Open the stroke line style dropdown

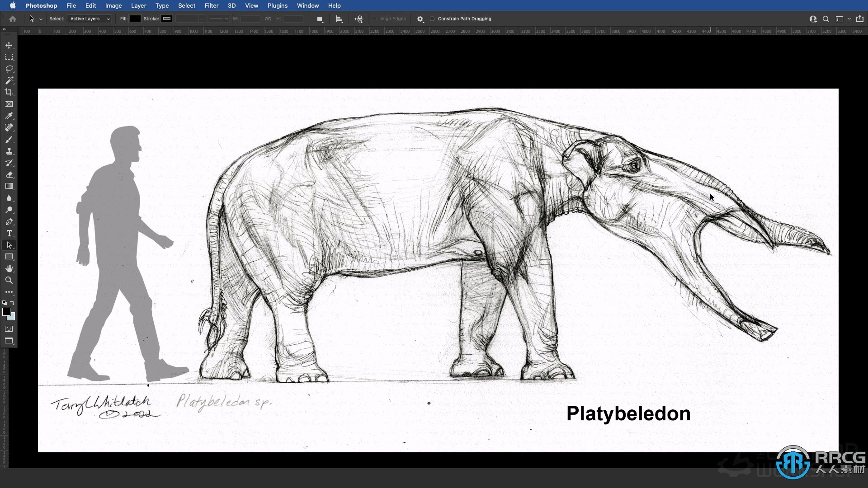point(219,19)
